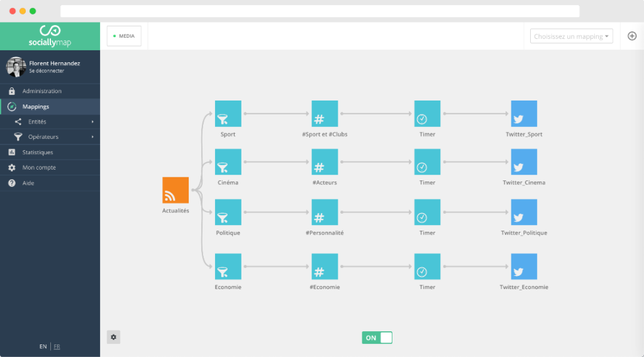The image size is (644, 357).
Task: Open the Twitter_Sport account node
Action: (x=524, y=114)
